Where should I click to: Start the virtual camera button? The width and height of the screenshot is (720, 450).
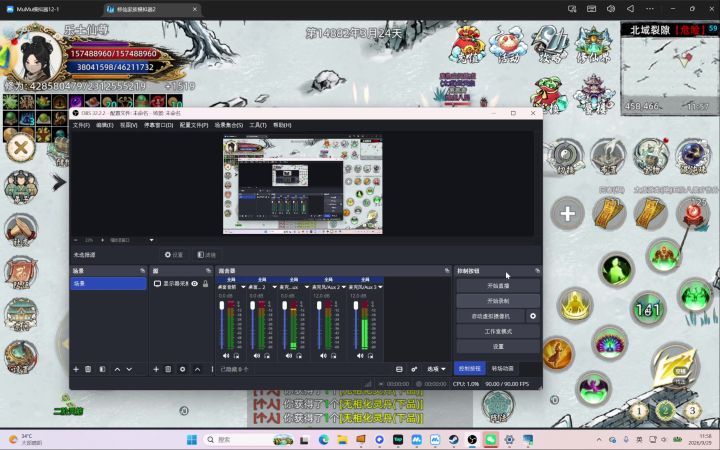(x=490, y=316)
